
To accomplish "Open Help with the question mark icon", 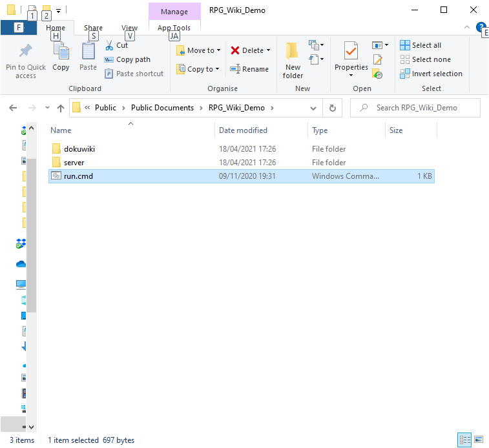I will 481,27.
